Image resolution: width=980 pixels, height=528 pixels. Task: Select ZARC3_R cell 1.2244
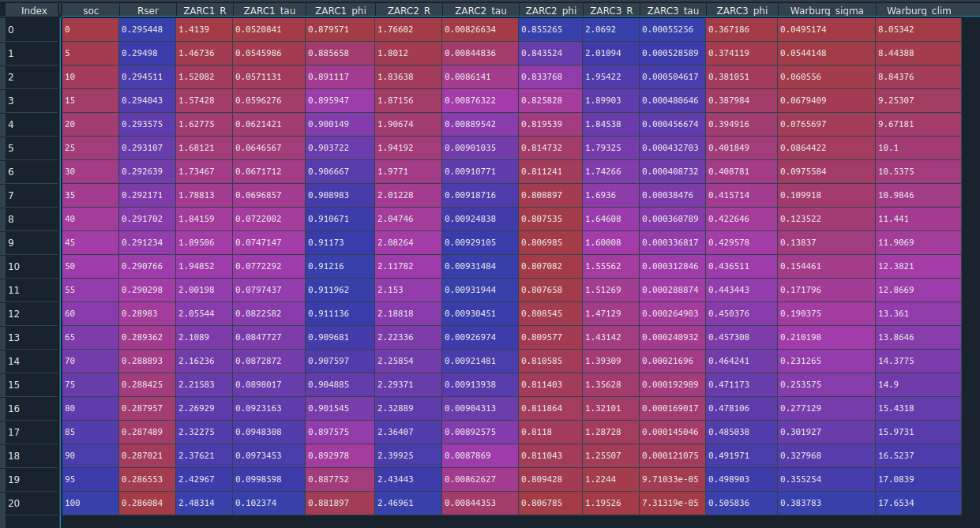click(611, 480)
